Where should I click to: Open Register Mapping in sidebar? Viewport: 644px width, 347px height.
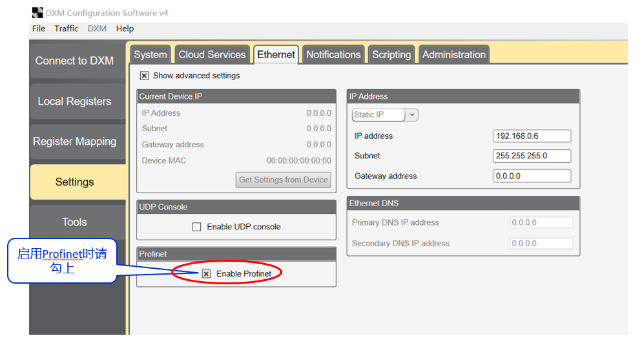(x=74, y=142)
